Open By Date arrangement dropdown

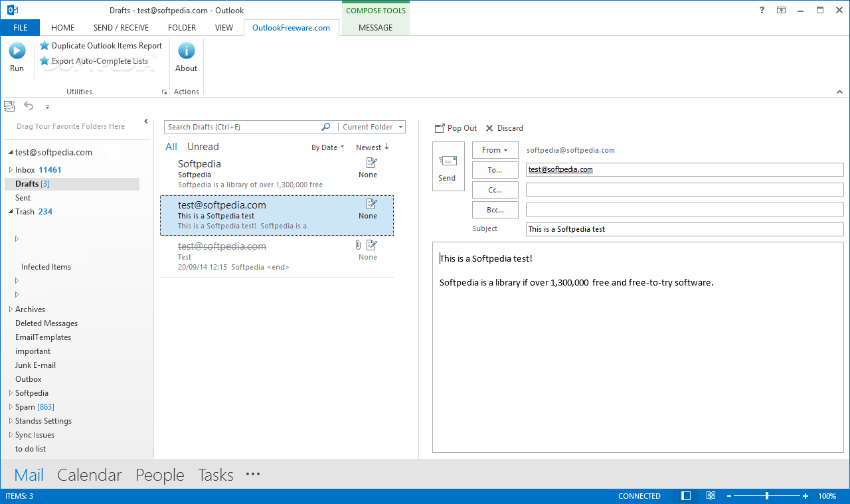[x=328, y=147]
